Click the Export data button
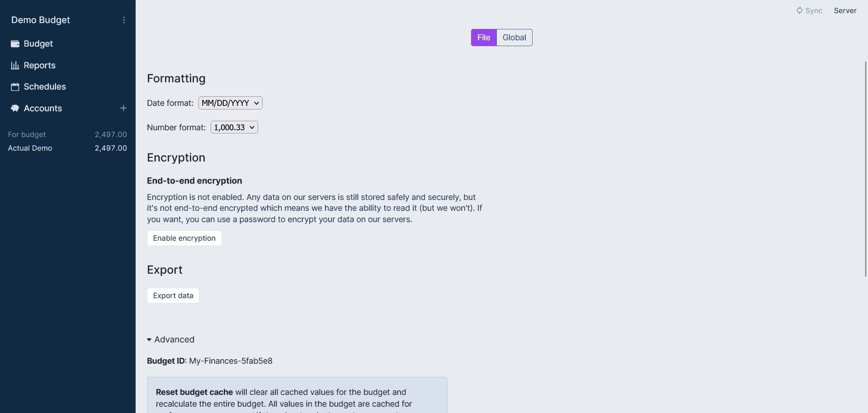The height and width of the screenshot is (413, 868). pos(173,296)
